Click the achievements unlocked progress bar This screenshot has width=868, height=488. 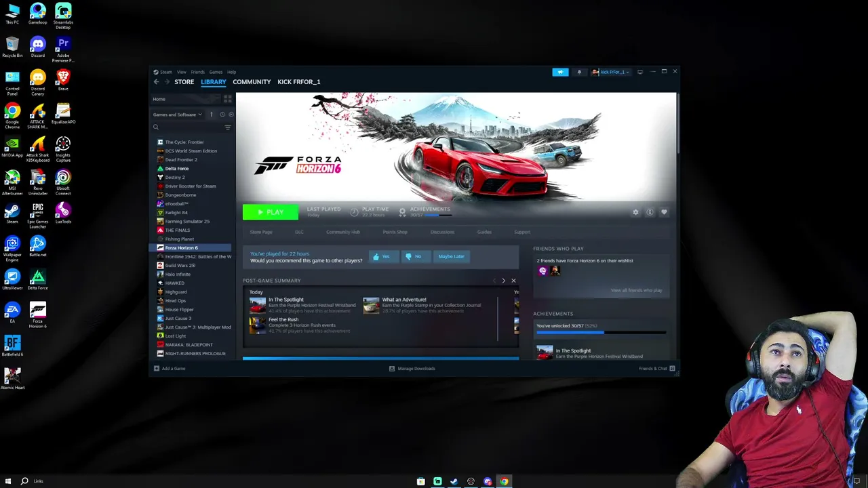(x=601, y=332)
